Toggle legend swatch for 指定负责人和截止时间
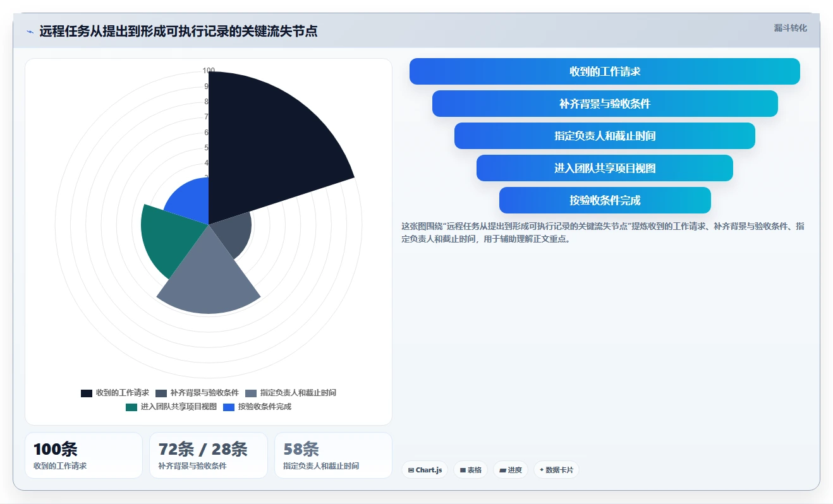 coord(251,393)
